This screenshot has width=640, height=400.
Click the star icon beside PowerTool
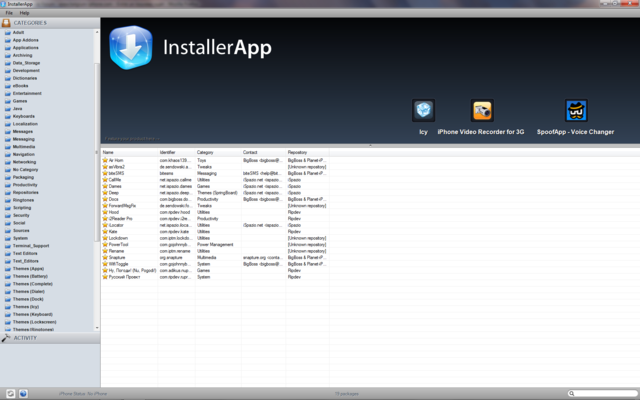pyautogui.click(x=105, y=244)
